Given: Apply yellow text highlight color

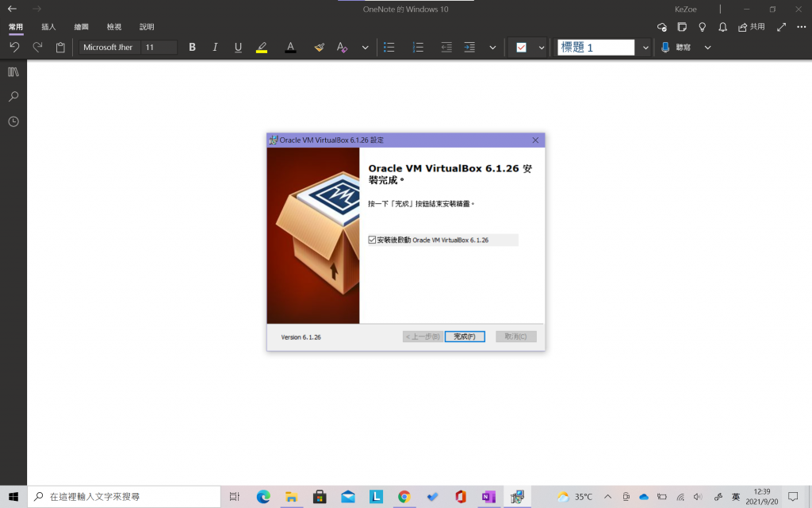Looking at the screenshot, I should 262,47.
